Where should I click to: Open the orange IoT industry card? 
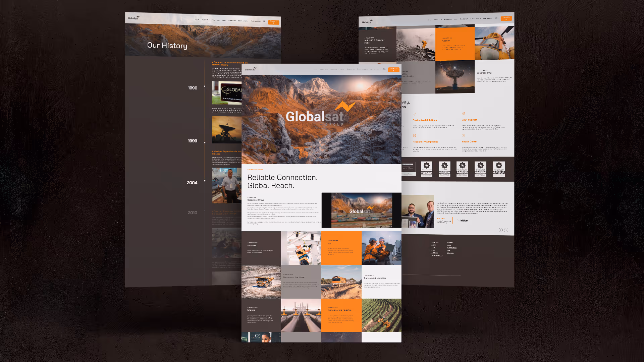(341, 248)
